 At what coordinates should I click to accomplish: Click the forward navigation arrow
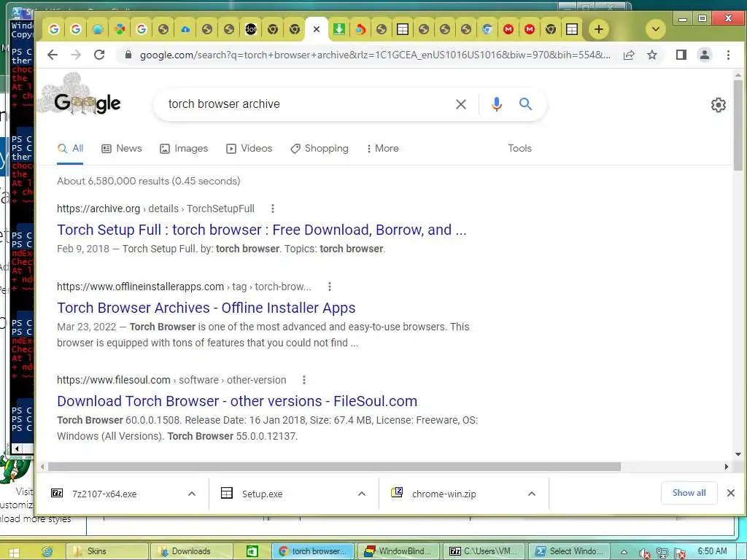pyautogui.click(x=76, y=55)
